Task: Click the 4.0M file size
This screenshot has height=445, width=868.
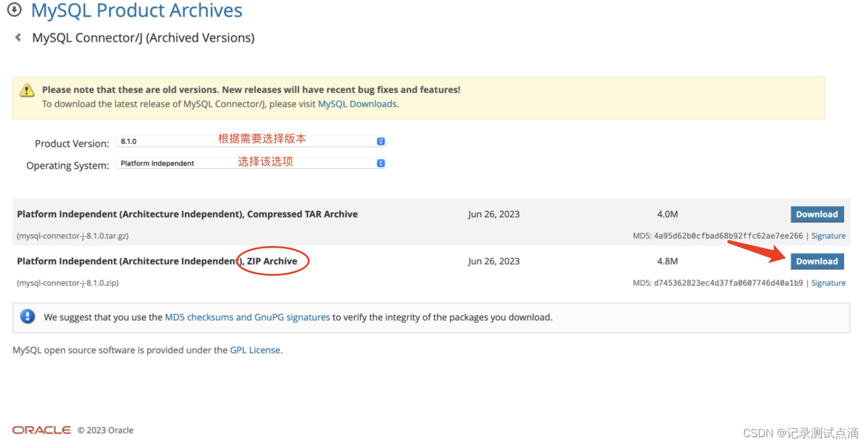Action: 668,214
